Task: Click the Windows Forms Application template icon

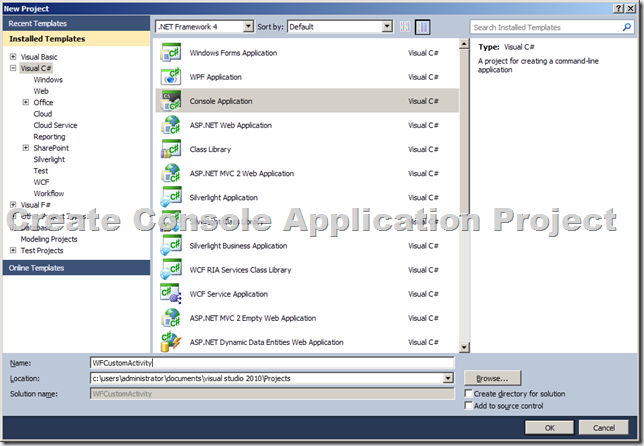Action: (x=171, y=53)
